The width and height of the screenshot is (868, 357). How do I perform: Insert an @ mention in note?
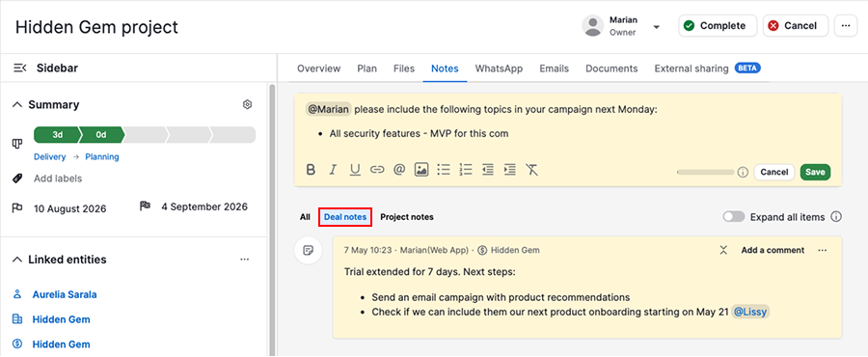click(399, 170)
